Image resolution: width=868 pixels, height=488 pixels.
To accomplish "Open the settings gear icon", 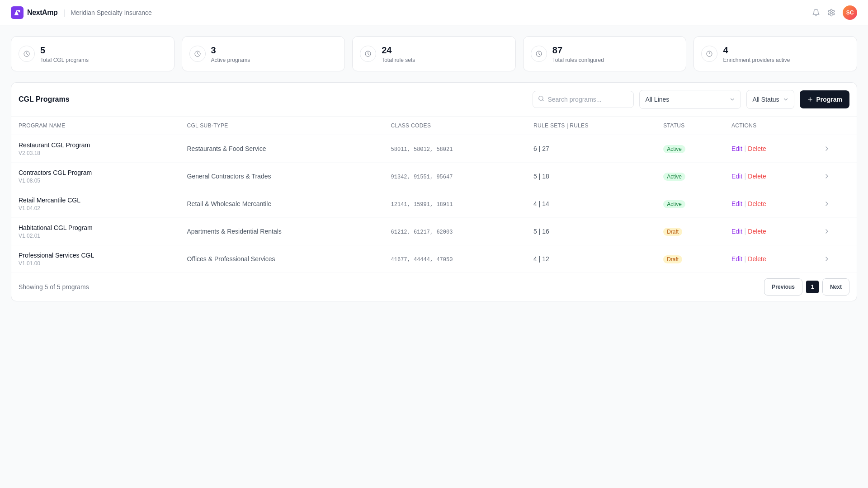I will tap(831, 13).
